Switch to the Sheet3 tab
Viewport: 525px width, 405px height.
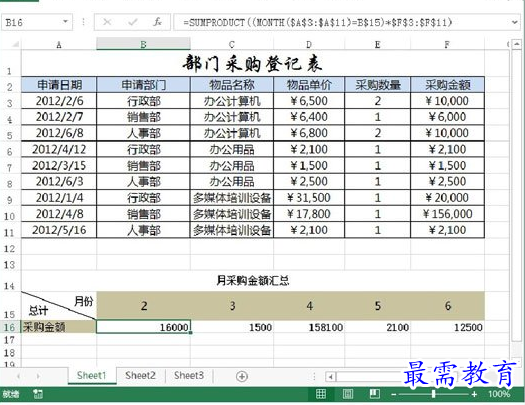click(x=189, y=376)
